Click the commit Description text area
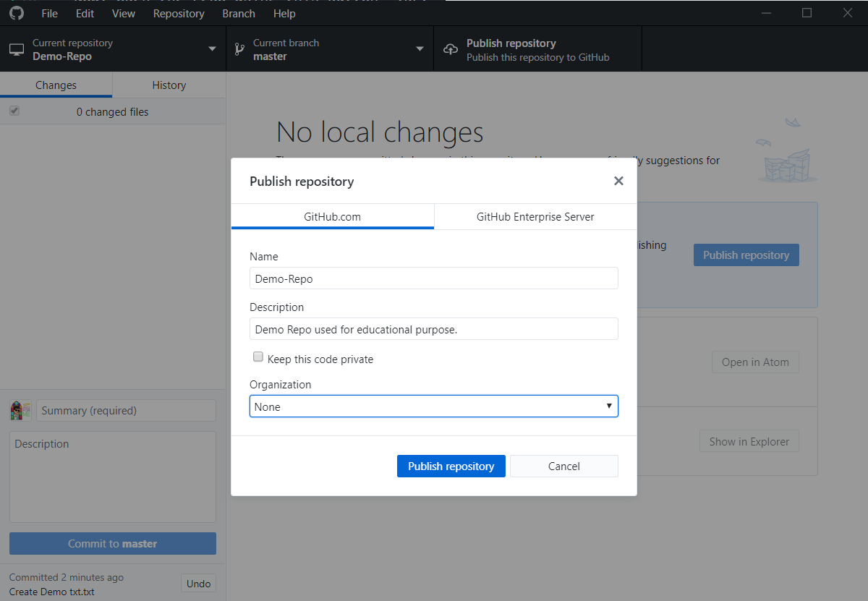Image resolution: width=868 pixels, height=601 pixels. 113,477
